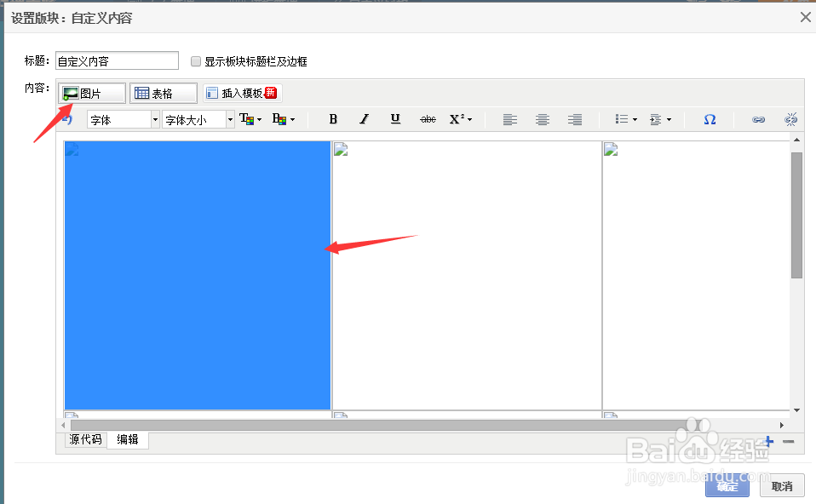Align text right icon
Image resolution: width=816 pixels, height=504 pixels.
click(x=575, y=120)
